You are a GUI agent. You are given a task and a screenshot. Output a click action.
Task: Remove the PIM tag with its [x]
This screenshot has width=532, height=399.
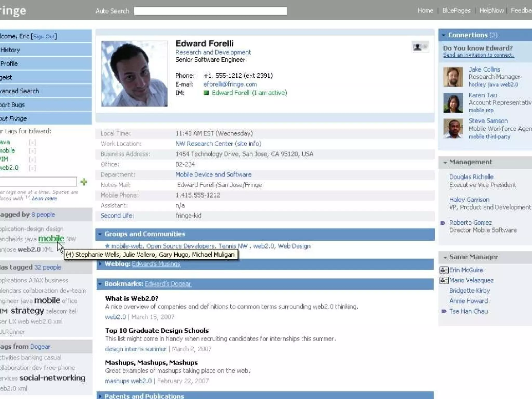pos(32,159)
